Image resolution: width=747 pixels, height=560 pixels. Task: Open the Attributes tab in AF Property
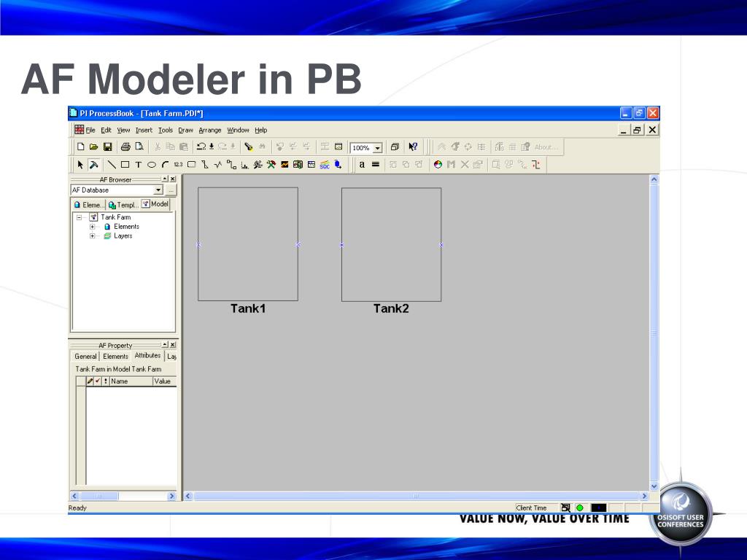point(147,355)
